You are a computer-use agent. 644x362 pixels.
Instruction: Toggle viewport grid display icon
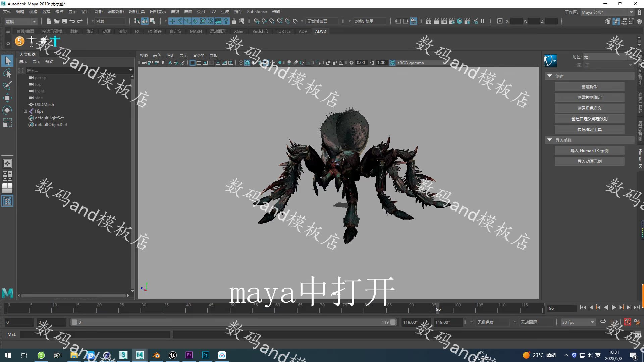(193, 63)
